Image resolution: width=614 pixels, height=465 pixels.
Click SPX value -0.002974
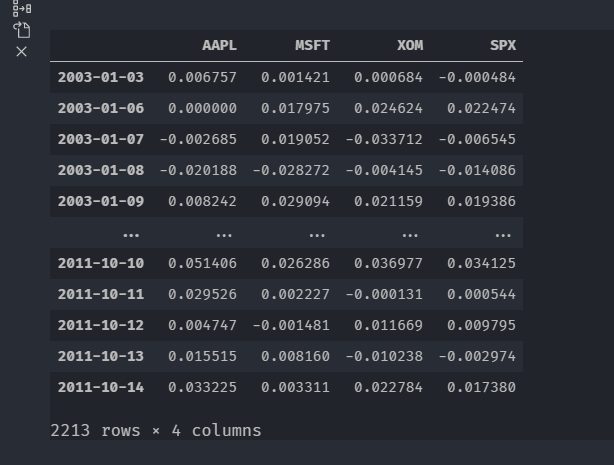(x=477, y=356)
